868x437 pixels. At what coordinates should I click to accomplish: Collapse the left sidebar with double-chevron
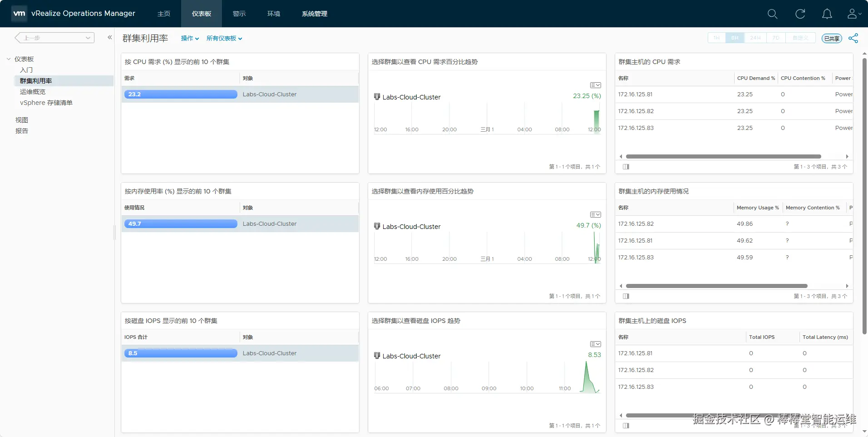109,37
